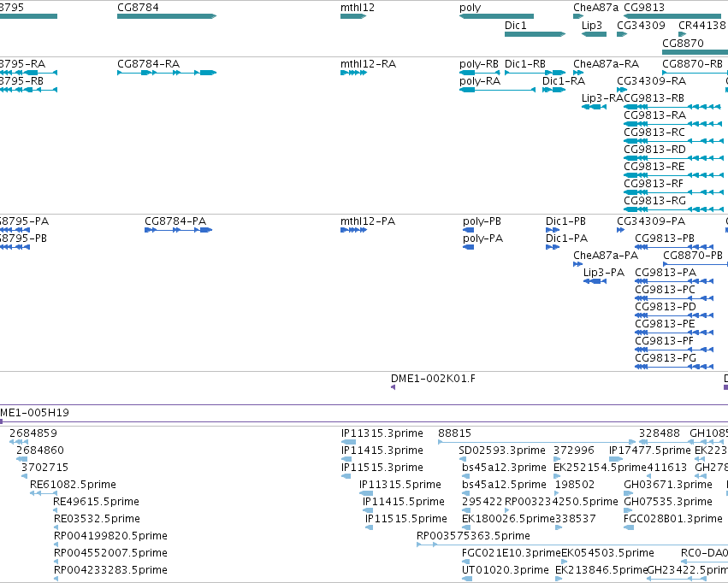Viewport: 728px width, 583px height.
Task: Click EST UT01020.3prime feature
Action: point(467,579)
